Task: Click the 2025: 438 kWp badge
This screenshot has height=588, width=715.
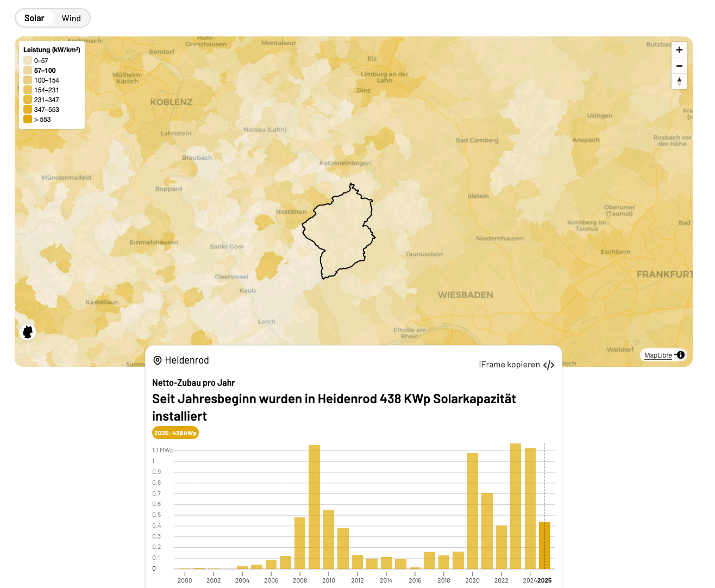Action: point(175,433)
